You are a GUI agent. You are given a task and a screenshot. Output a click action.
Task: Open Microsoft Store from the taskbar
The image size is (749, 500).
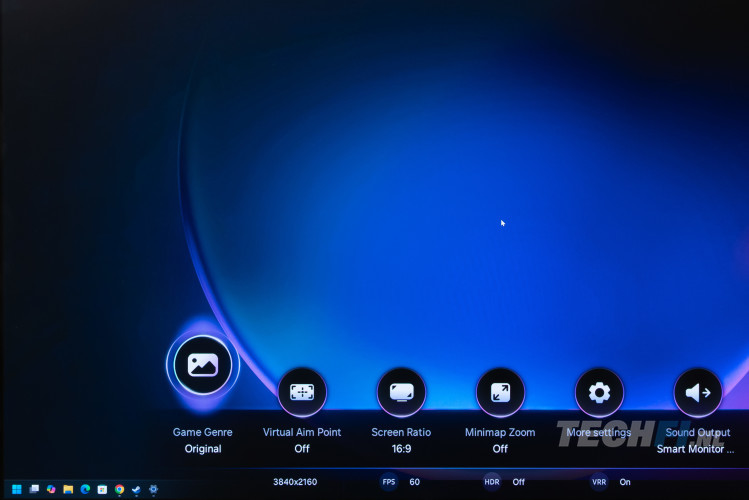coord(102,489)
